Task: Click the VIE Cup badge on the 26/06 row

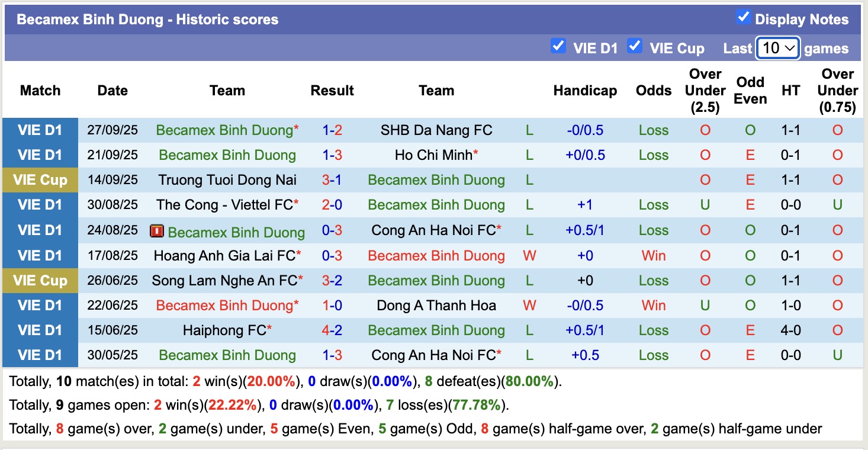Action: click(x=40, y=280)
